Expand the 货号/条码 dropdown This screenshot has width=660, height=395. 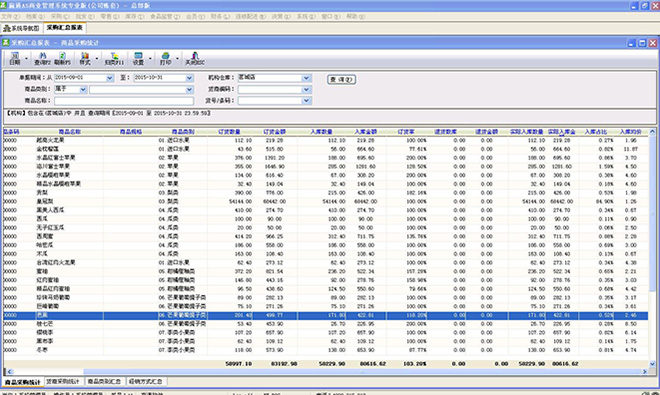coord(306,101)
